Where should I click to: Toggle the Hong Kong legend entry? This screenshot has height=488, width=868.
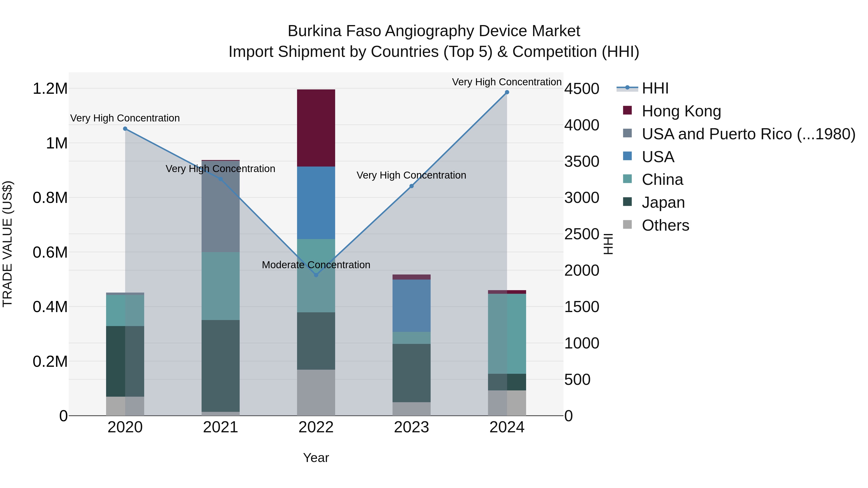(672, 111)
